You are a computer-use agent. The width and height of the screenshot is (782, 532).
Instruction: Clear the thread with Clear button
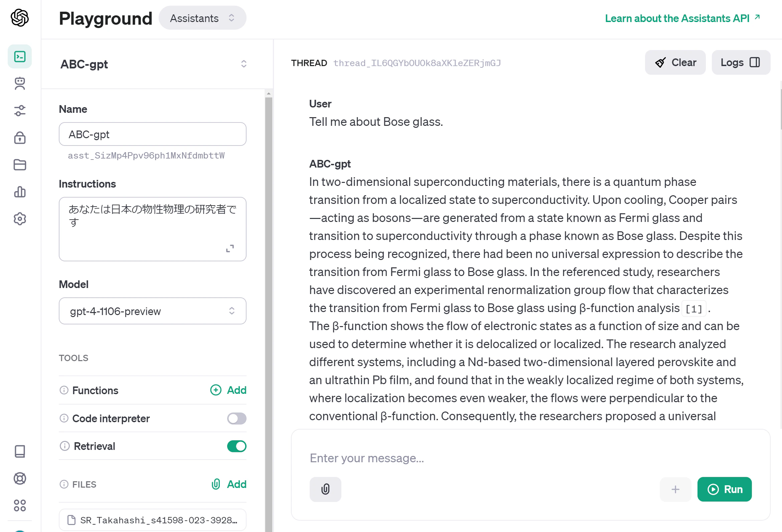click(x=675, y=62)
